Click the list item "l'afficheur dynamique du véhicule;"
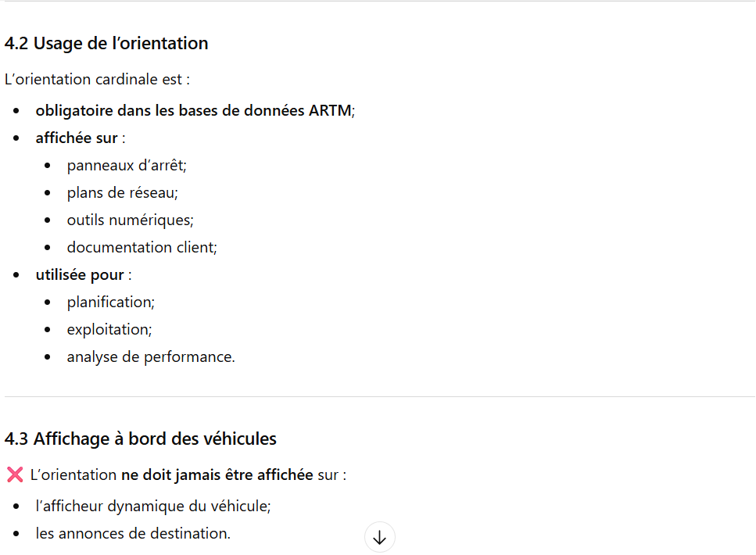This screenshot has width=756, height=555. (153, 507)
